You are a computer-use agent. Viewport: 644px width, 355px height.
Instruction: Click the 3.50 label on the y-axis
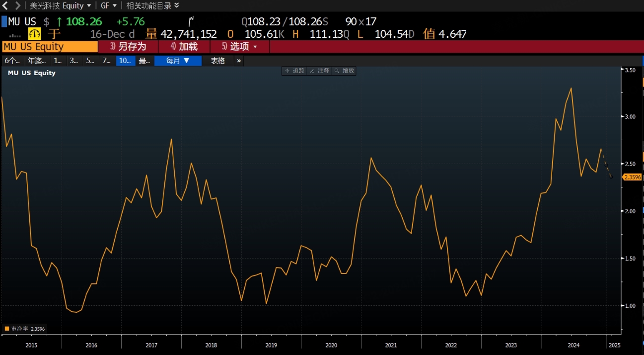(x=630, y=71)
